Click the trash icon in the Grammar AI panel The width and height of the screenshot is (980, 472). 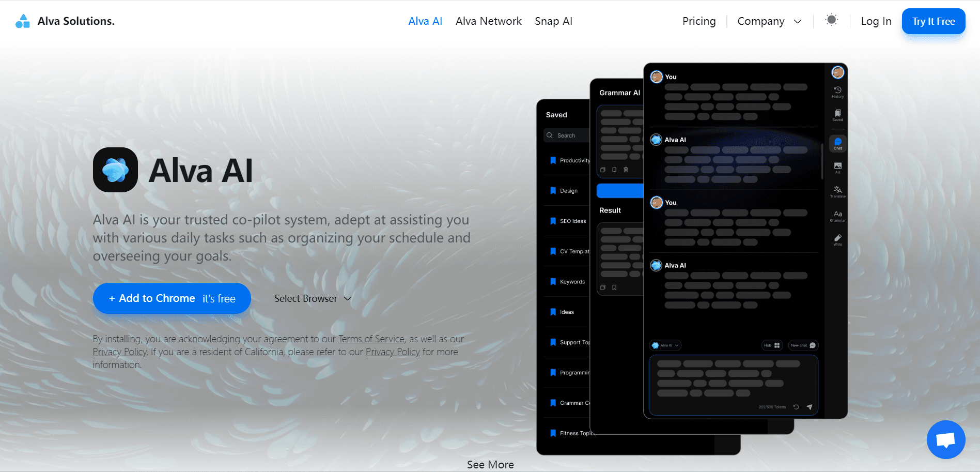tap(626, 170)
